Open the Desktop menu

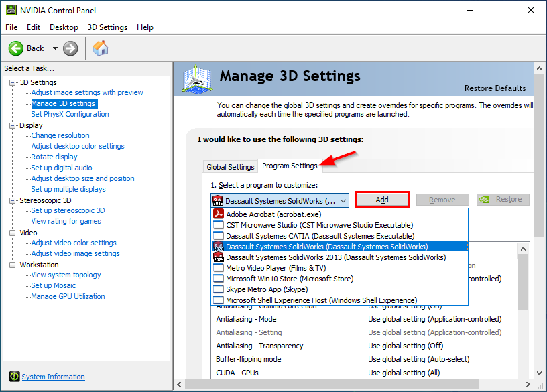pyautogui.click(x=64, y=27)
